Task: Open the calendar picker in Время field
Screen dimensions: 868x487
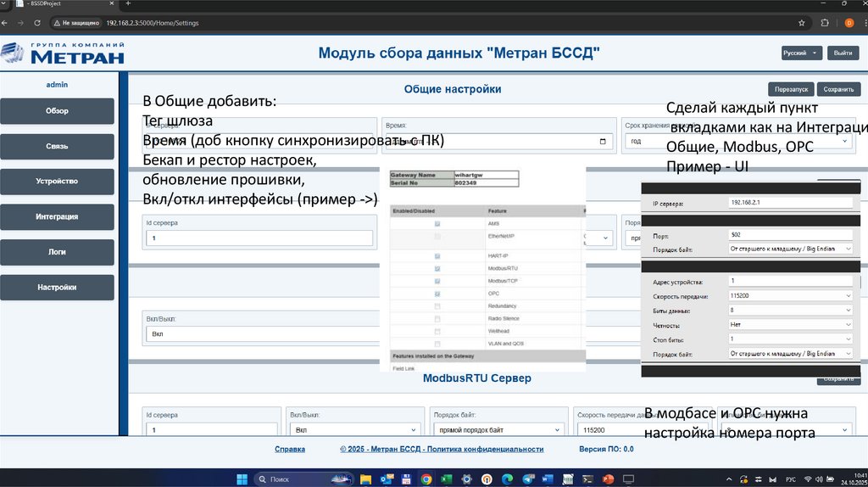Action: click(603, 142)
